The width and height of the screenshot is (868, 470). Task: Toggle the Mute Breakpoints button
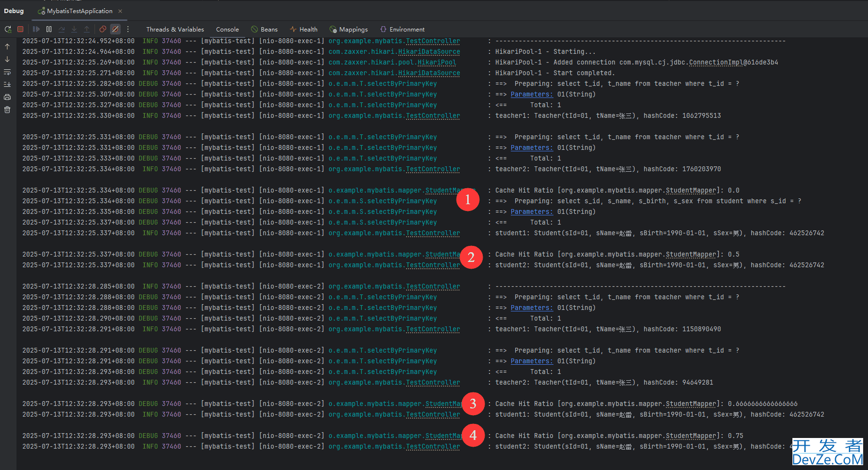pyautogui.click(x=115, y=29)
